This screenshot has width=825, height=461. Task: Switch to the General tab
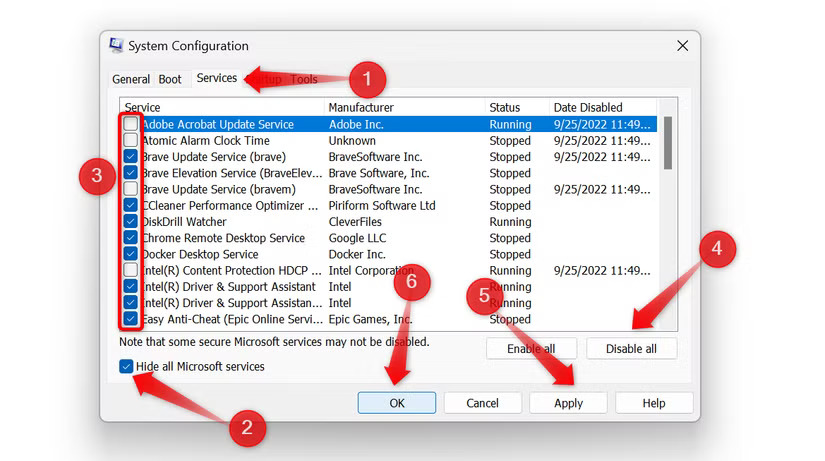point(131,79)
